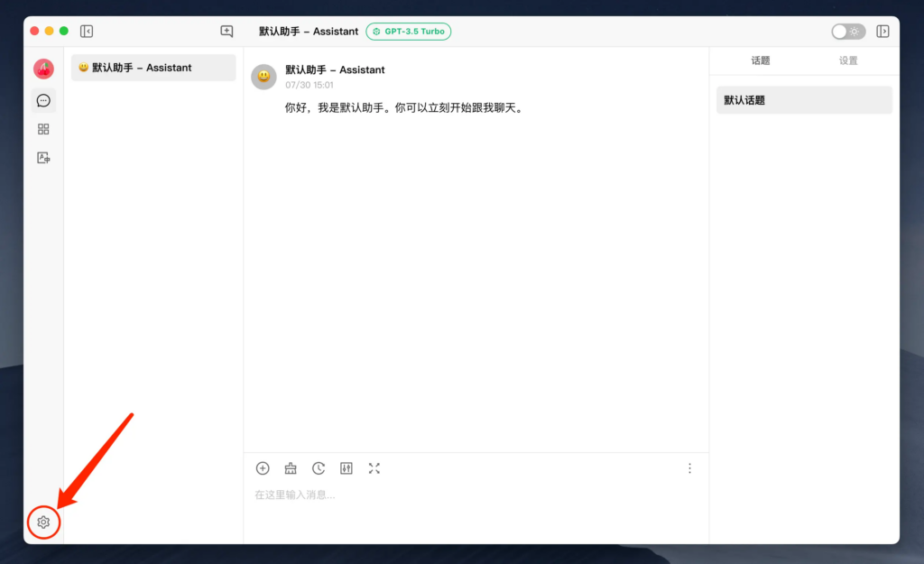924x564 pixels.
Task: Toggle the light/dark theme switch
Action: point(847,32)
